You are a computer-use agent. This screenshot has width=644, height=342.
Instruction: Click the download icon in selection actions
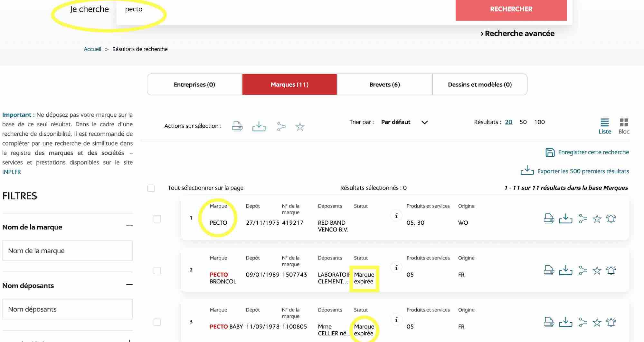click(x=259, y=126)
